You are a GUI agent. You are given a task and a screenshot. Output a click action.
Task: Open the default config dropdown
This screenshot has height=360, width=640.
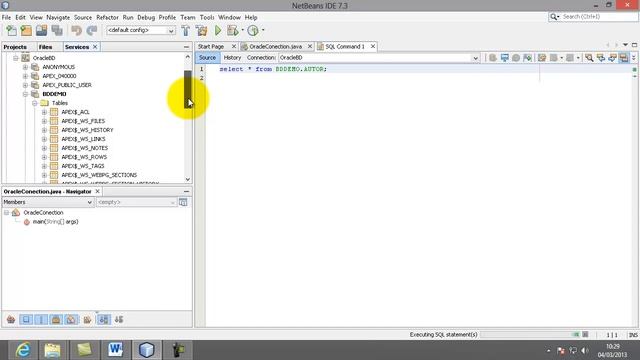141,30
